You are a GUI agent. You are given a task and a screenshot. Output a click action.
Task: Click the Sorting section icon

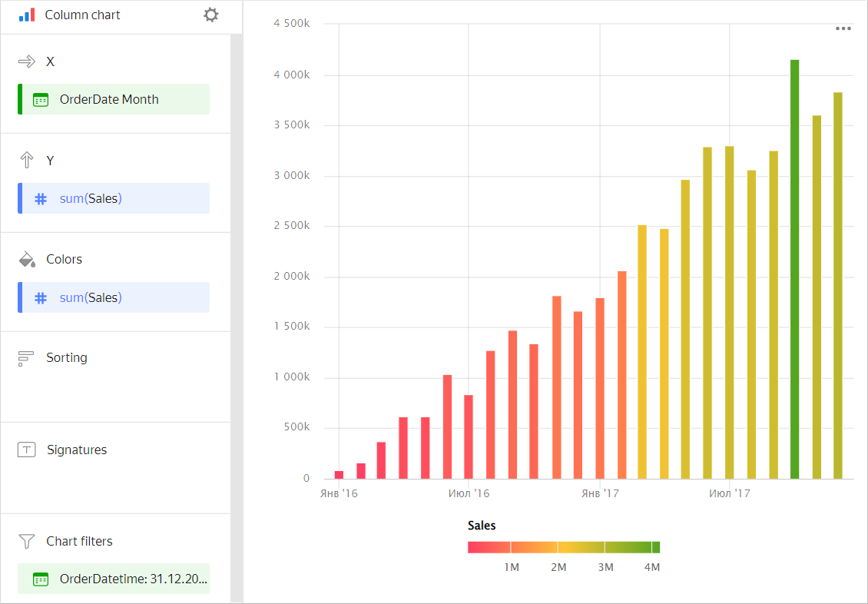[27, 358]
